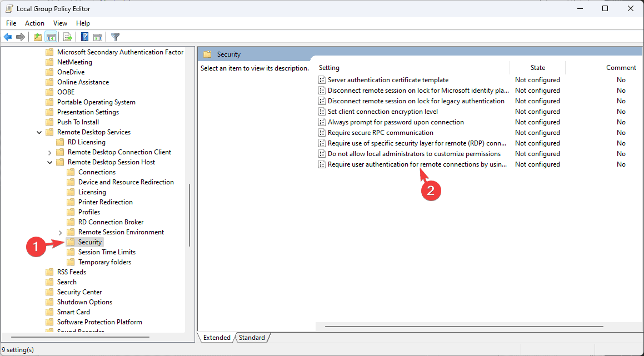644x356 pixels.
Task: Select the Licensing folder under Session Host
Action: [92, 192]
